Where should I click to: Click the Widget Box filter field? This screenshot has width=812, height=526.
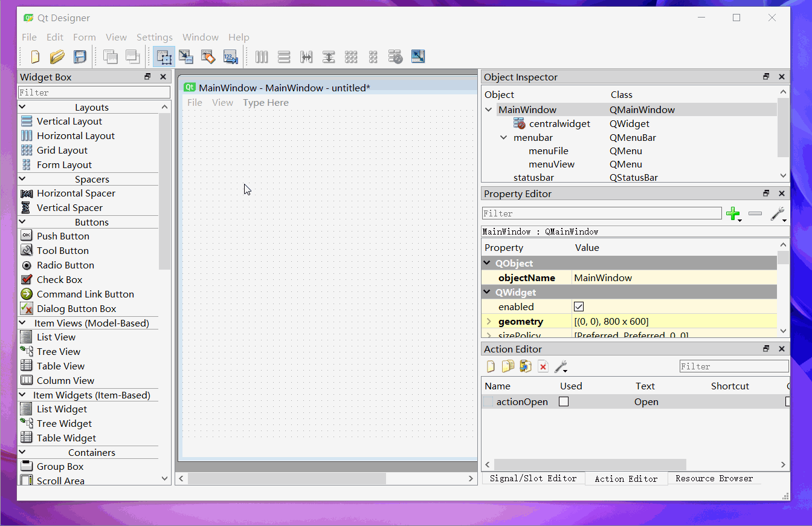(94, 93)
